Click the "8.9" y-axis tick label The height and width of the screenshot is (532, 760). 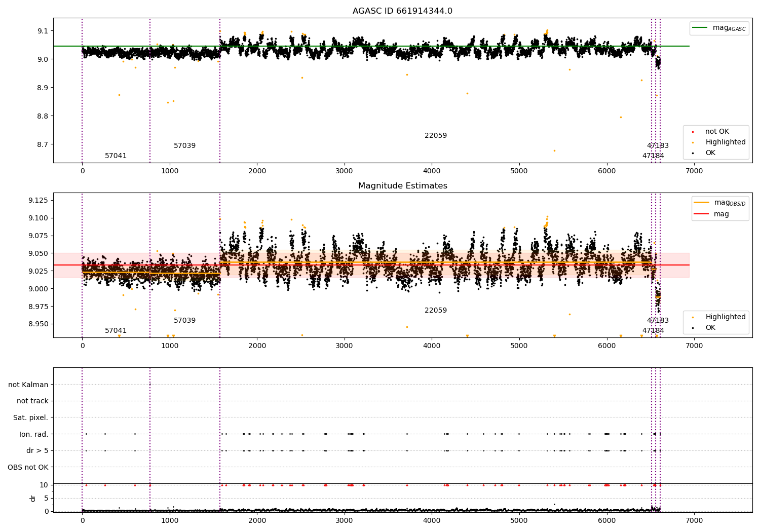tap(43, 88)
